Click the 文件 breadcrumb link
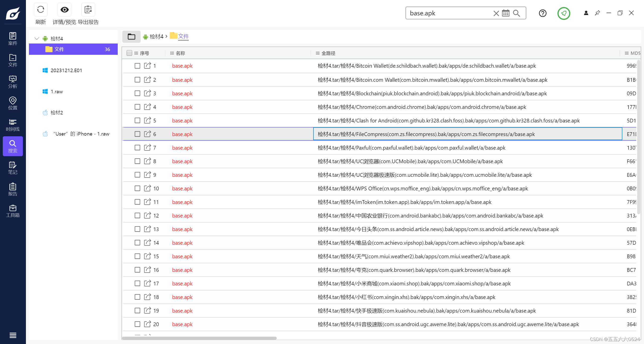The height and width of the screenshot is (344, 644). (183, 36)
